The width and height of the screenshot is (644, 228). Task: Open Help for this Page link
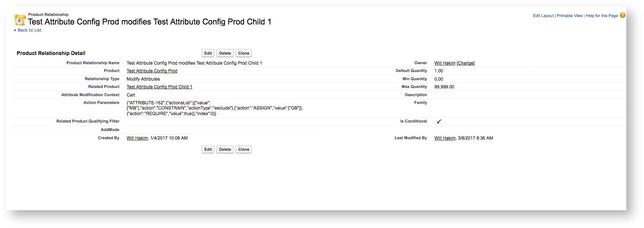[x=602, y=16]
